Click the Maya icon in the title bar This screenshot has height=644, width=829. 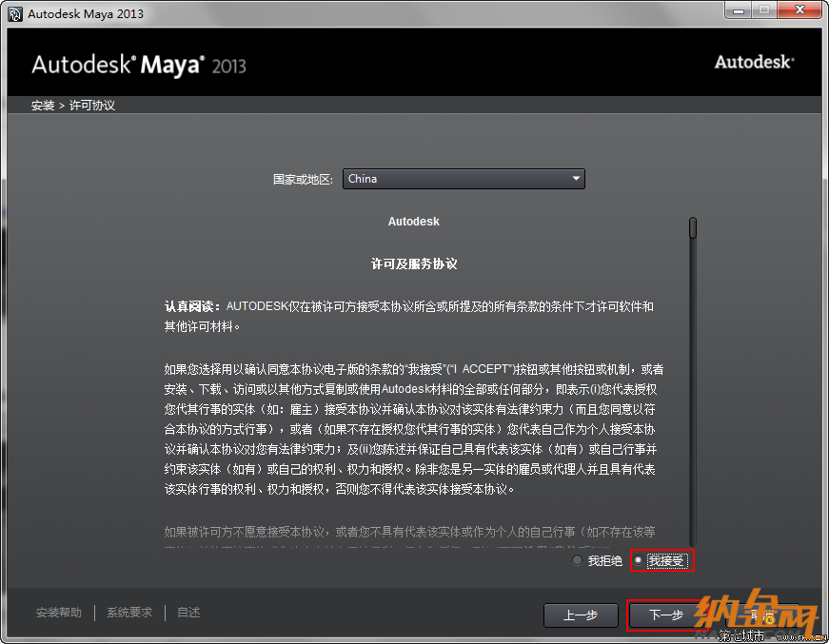14,13
